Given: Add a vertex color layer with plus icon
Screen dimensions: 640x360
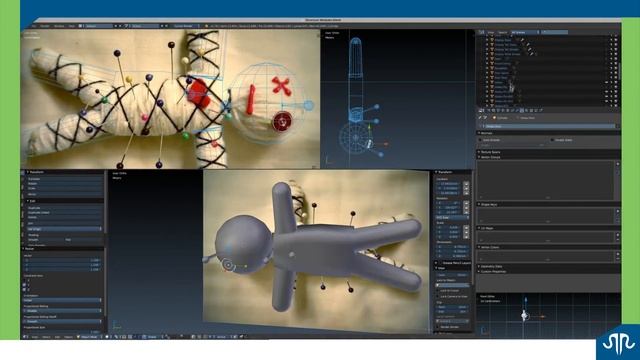Looking at the screenshot, I should tap(618, 254).
